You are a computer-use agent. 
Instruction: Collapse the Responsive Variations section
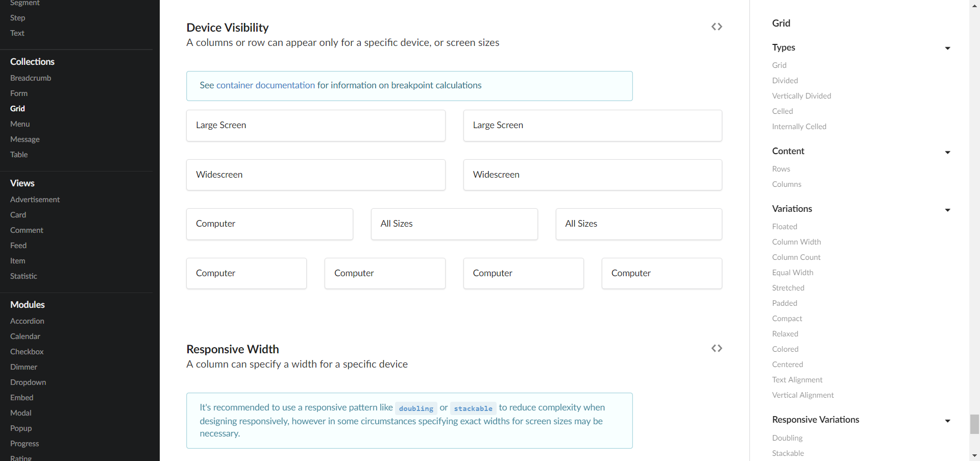[948, 421]
